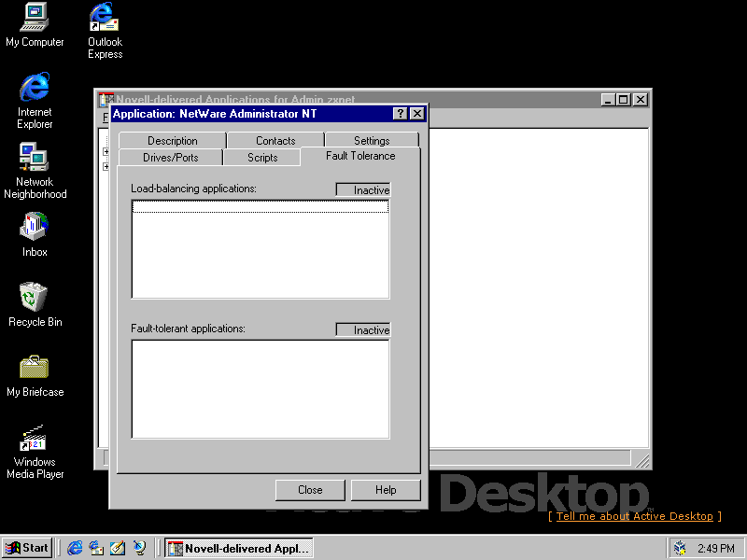Close the NetWare Administrator NT dialog with X
The height and width of the screenshot is (560, 747).
416,113
